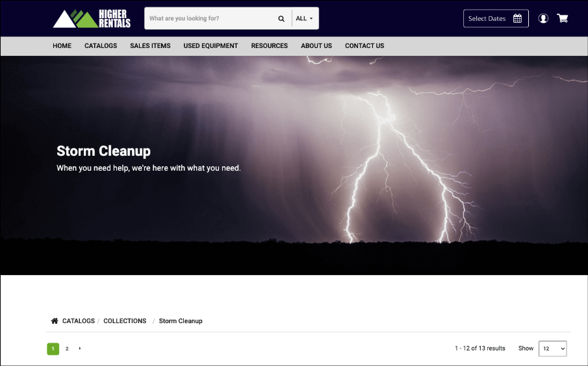Click the Higher Rentals logo
The height and width of the screenshot is (366, 588).
point(92,19)
